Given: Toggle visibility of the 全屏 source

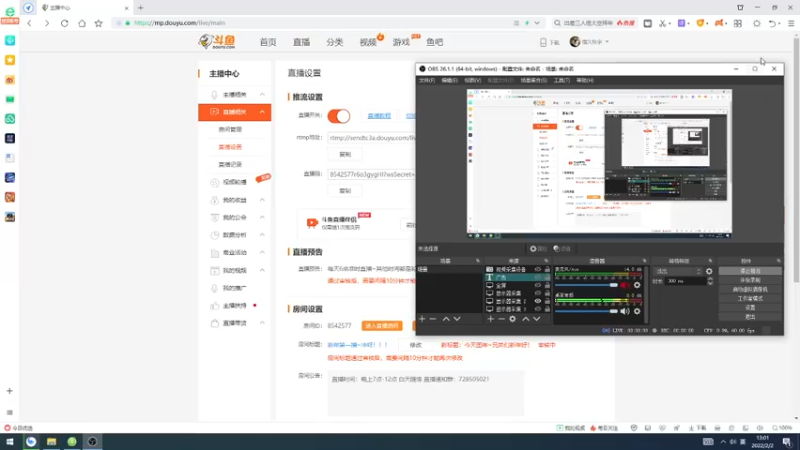Looking at the screenshot, I should click(x=538, y=286).
